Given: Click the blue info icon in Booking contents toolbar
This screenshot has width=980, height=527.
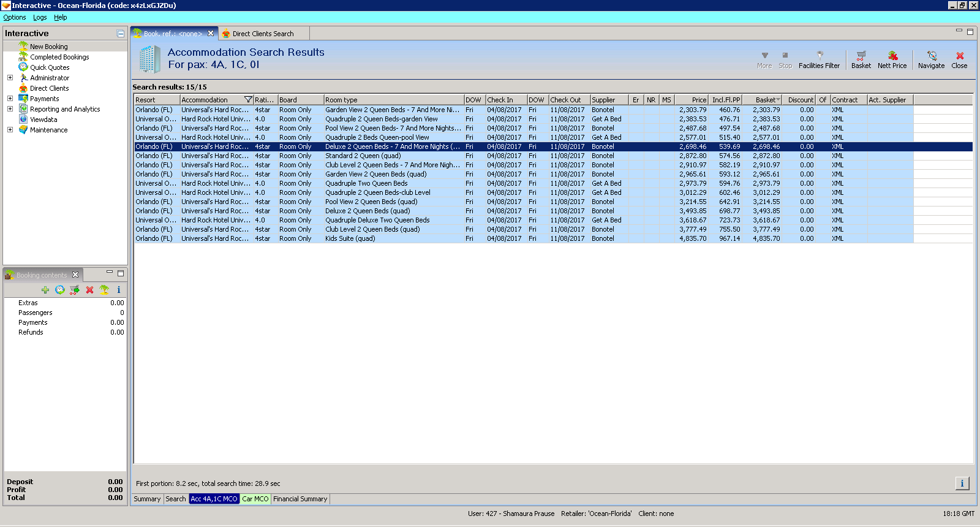Looking at the screenshot, I should coord(119,290).
